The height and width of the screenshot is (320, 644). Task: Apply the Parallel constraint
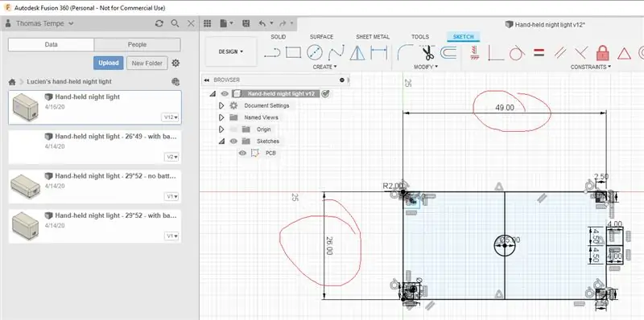[559, 52]
